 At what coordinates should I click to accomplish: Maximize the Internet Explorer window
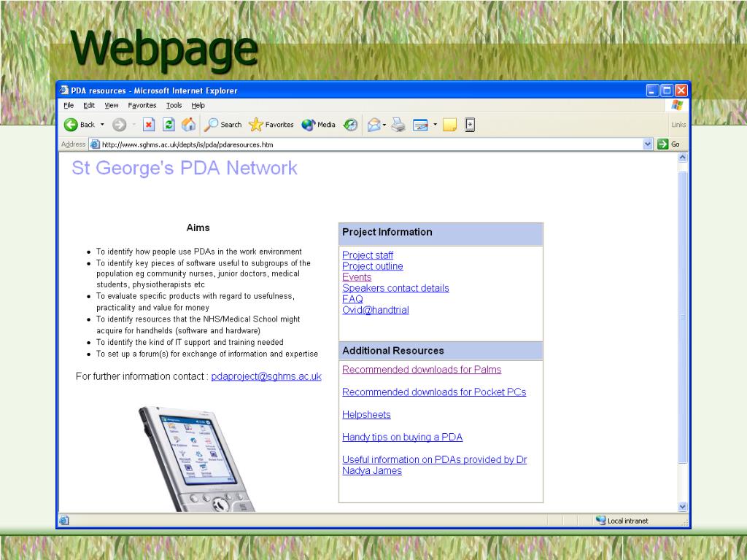pyautogui.click(x=667, y=90)
